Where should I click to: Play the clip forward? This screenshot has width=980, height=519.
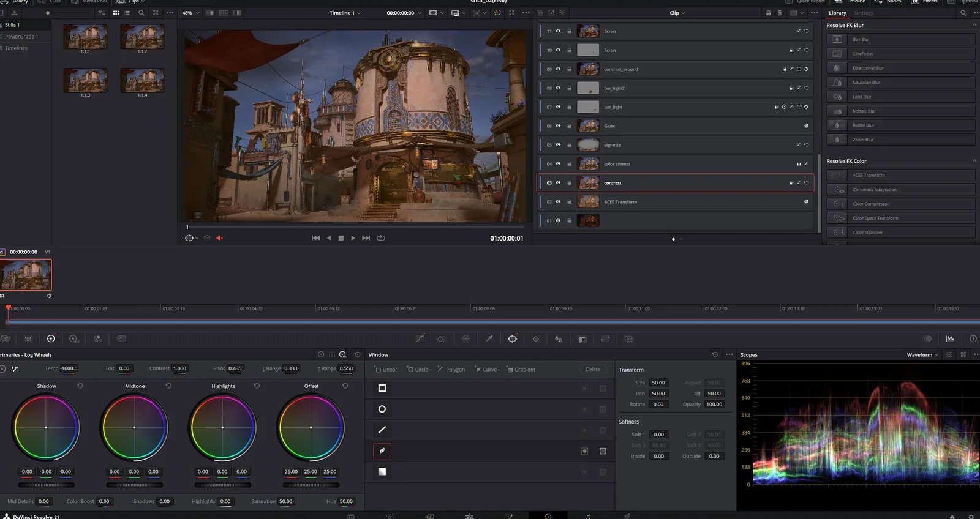click(x=353, y=238)
